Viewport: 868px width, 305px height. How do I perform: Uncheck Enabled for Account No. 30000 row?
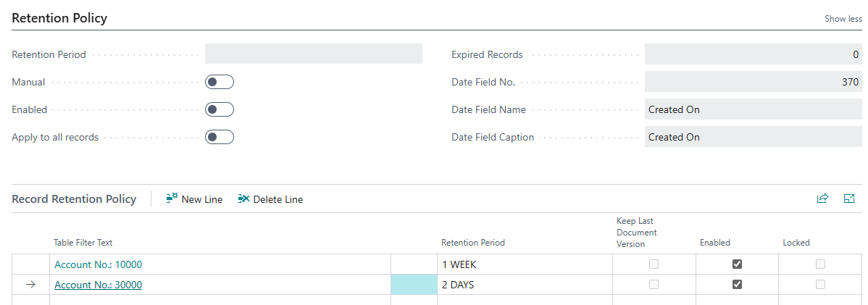737,285
